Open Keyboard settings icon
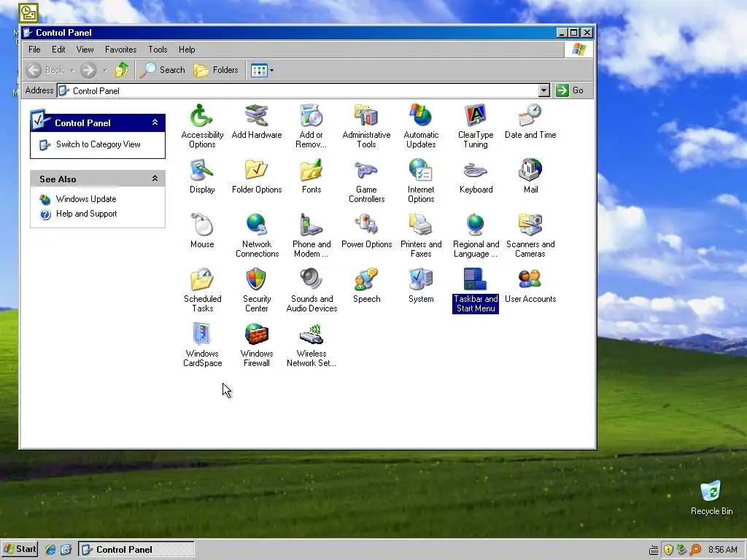 click(x=476, y=171)
